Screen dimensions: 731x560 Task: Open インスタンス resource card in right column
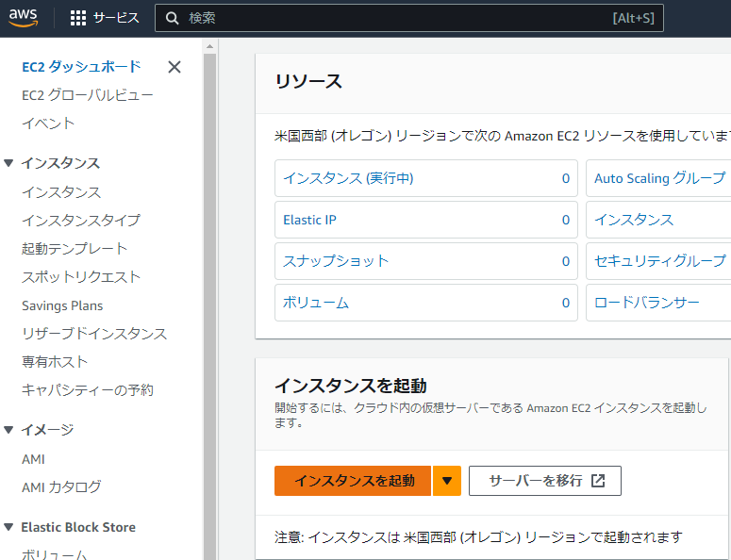coord(634,220)
